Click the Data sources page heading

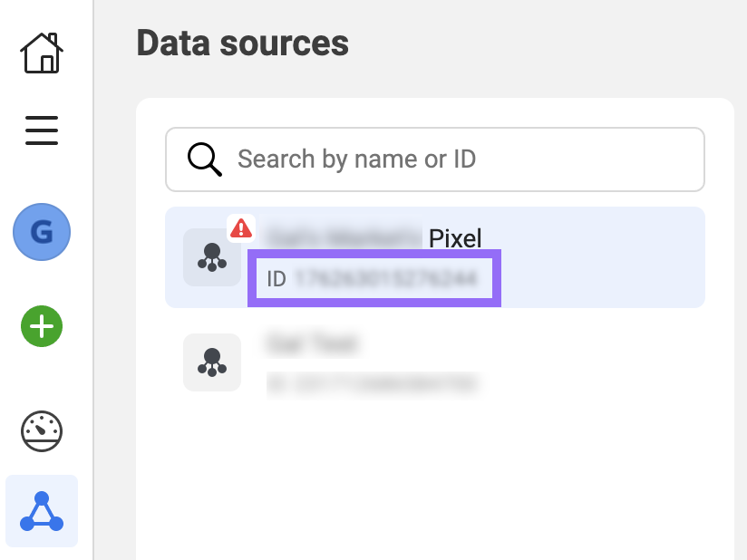click(x=243, y=43)
